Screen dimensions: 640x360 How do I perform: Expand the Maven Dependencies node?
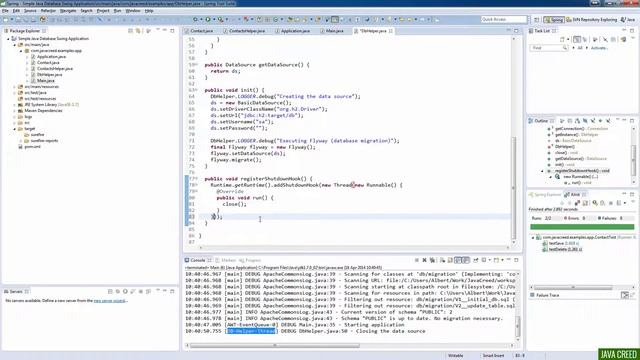point(14,110)
